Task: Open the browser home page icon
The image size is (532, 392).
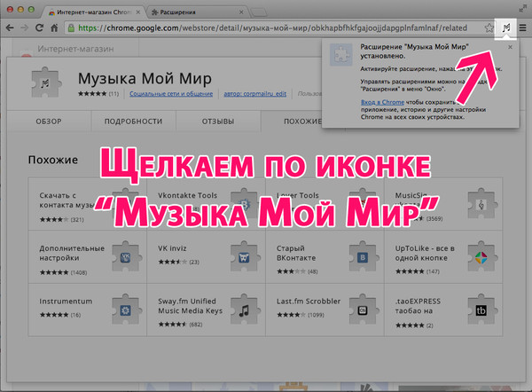Action: pos(54,27)
